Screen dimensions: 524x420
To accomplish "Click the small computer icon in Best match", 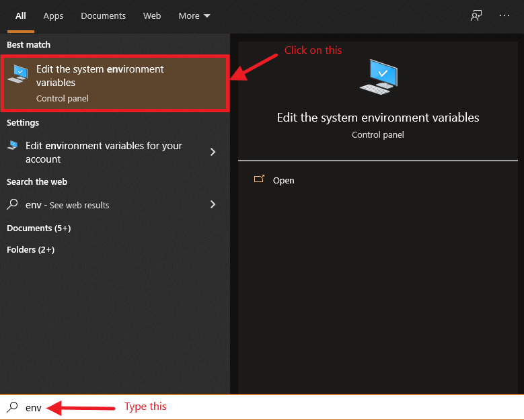I will pos(18,74).
